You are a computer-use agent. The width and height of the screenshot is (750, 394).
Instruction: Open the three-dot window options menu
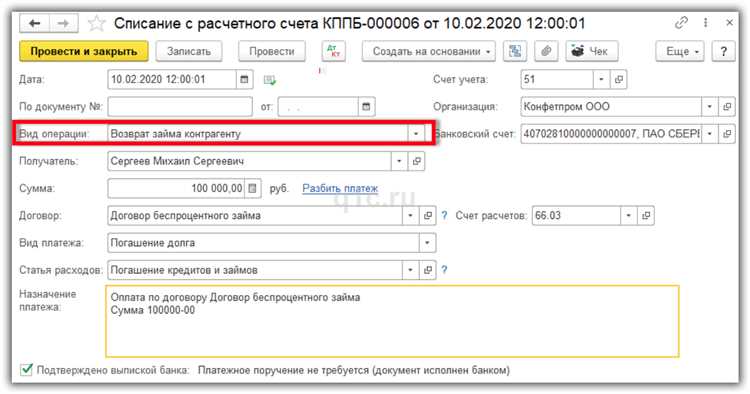pos(706,22)
